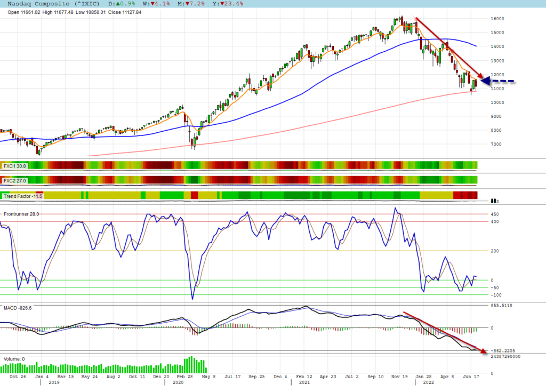Click the 16000 price axis label
The image size is (546, 392).
[x=497, y=19]
